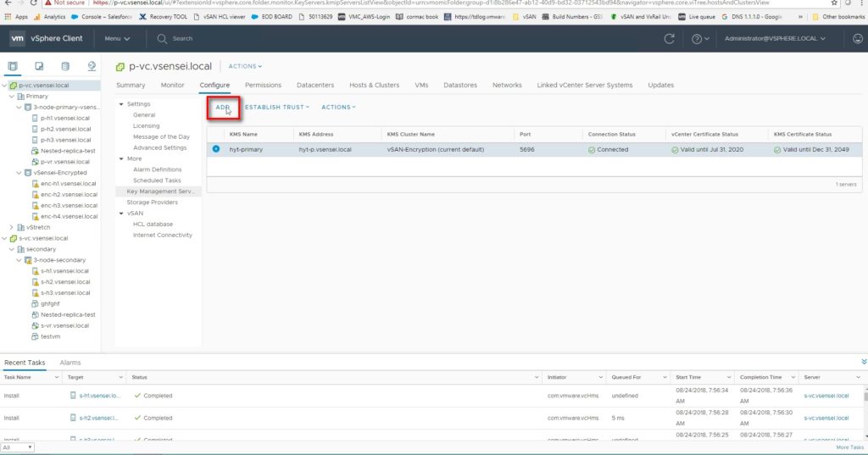Viewport: 868px width, 455px height.
Task: Switch to the Permissions tab
Action: pyautogui.click(x=263, y=86)
